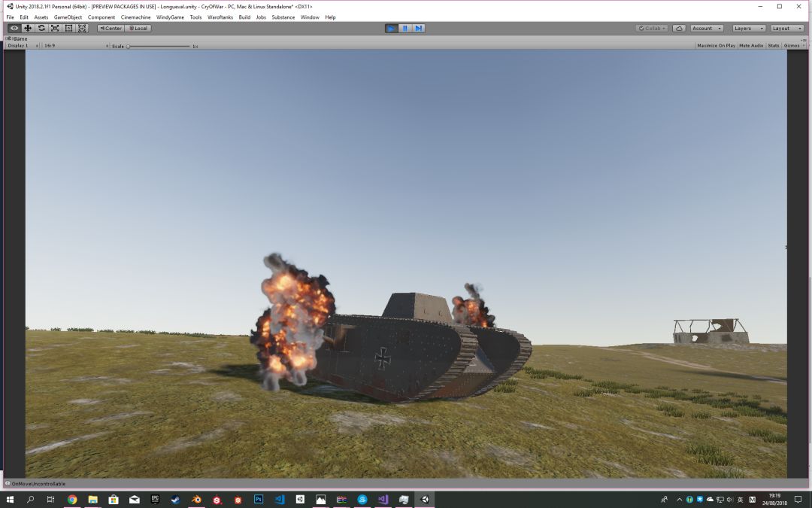
Task: Open the File menu
Action: coord(11,17)
